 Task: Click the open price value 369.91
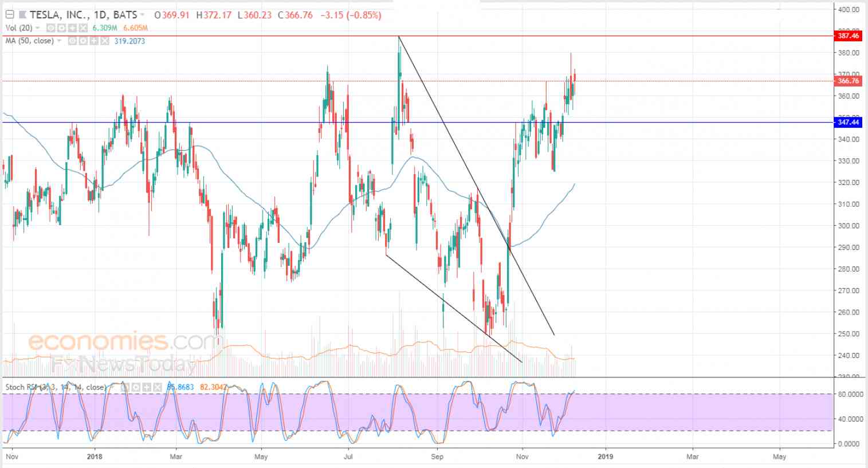[x=175, y=15]
